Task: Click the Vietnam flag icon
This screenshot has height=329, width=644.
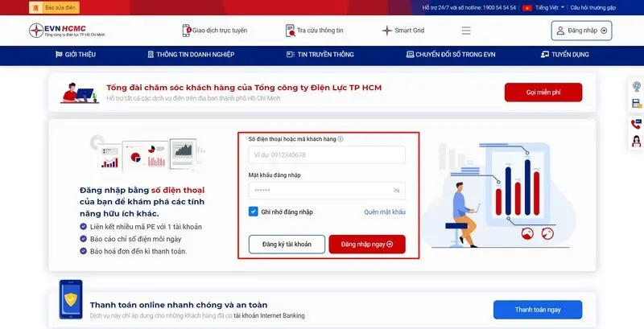Action: pos(527,8)
